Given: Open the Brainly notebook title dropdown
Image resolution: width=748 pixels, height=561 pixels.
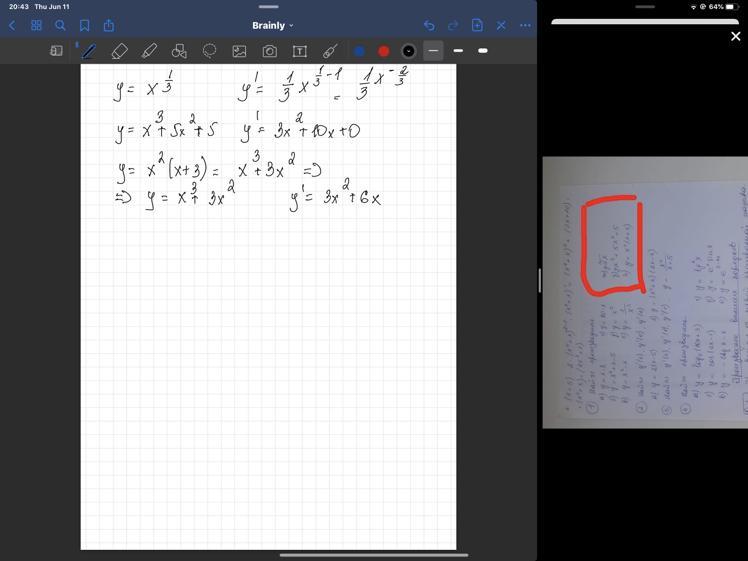Looking at the screenshot, I should 272,26.
